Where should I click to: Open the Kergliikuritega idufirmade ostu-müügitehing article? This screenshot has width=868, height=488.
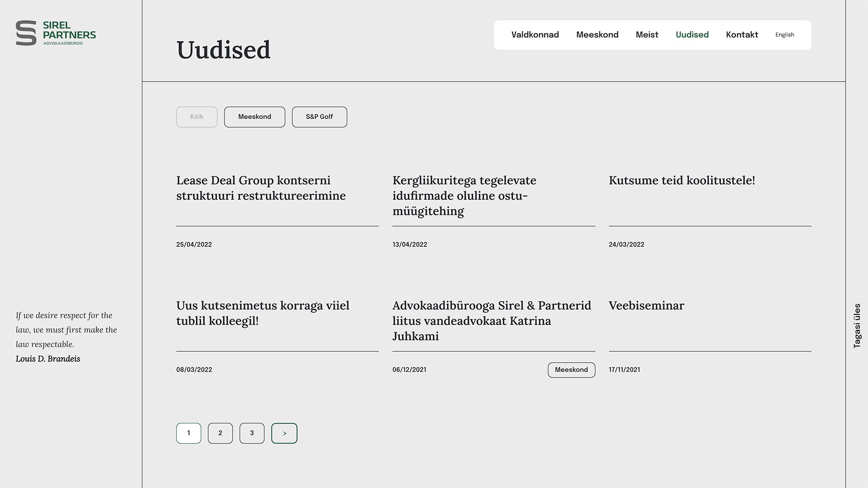(464, 196)
